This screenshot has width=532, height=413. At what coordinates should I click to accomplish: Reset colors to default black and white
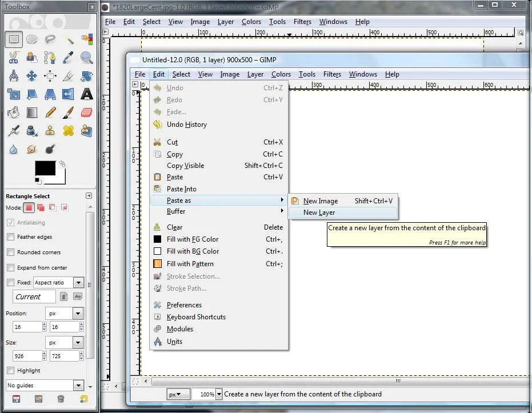(38, 181)
